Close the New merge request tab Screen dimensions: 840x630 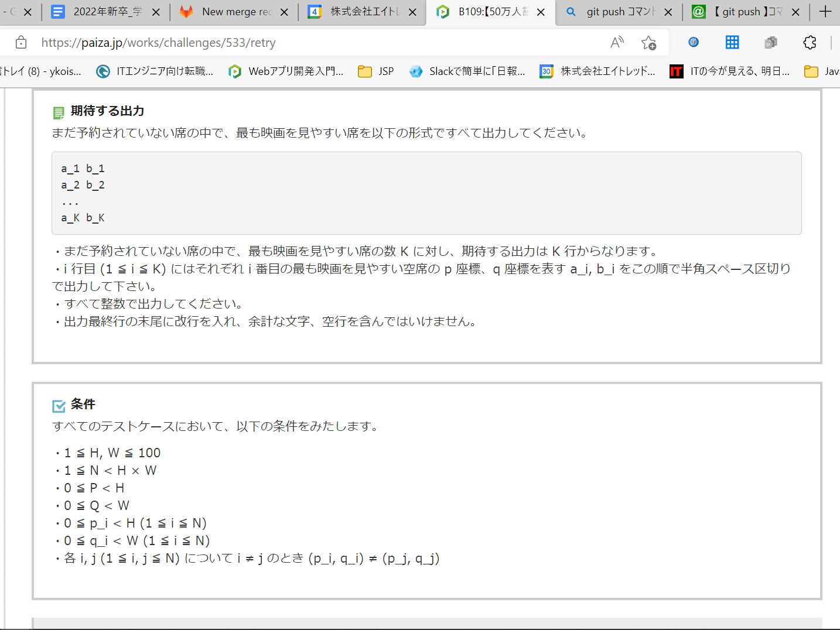pyautogui.click(x=284, y=12)
